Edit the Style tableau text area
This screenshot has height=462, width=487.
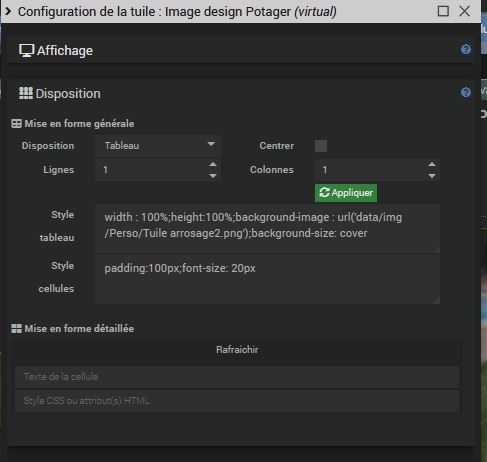click(267, 229)
